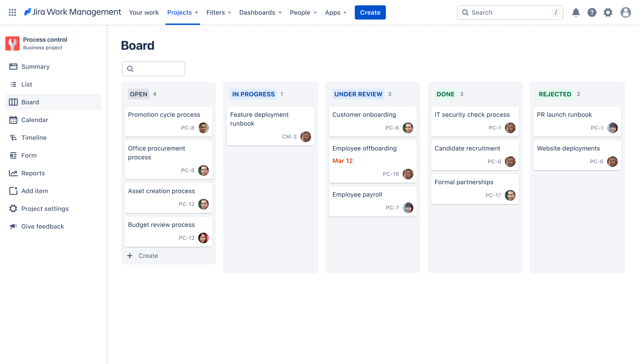The image size is (640, 364).
Task: Click the Calendar icon
Action: [x=13, y=119]
